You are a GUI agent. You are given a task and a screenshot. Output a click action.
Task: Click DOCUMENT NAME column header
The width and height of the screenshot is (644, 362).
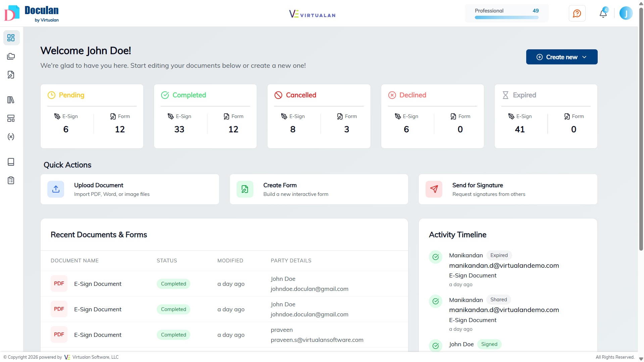(x=75, y=261)
